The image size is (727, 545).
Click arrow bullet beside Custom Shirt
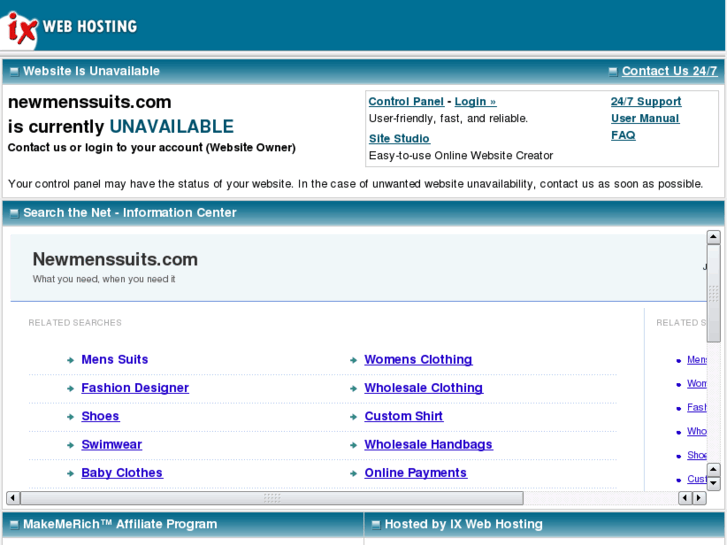(x=353, y=417)
